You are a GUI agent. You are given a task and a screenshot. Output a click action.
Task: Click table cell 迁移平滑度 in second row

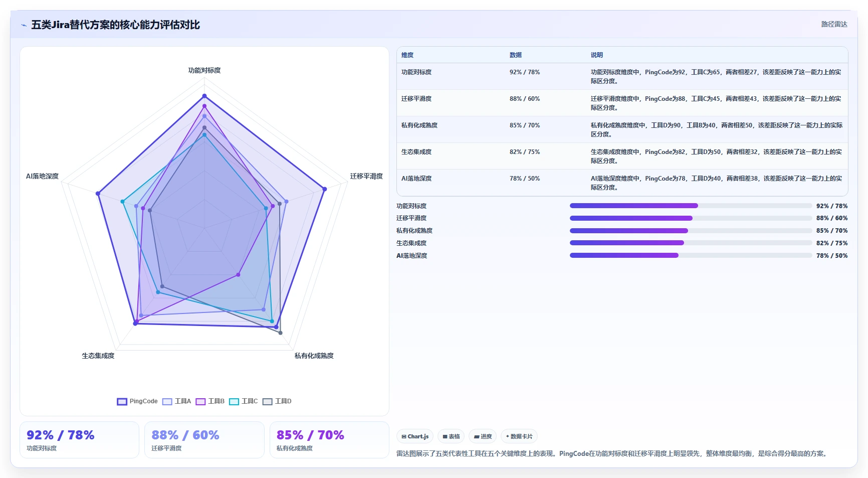point(416,99)
